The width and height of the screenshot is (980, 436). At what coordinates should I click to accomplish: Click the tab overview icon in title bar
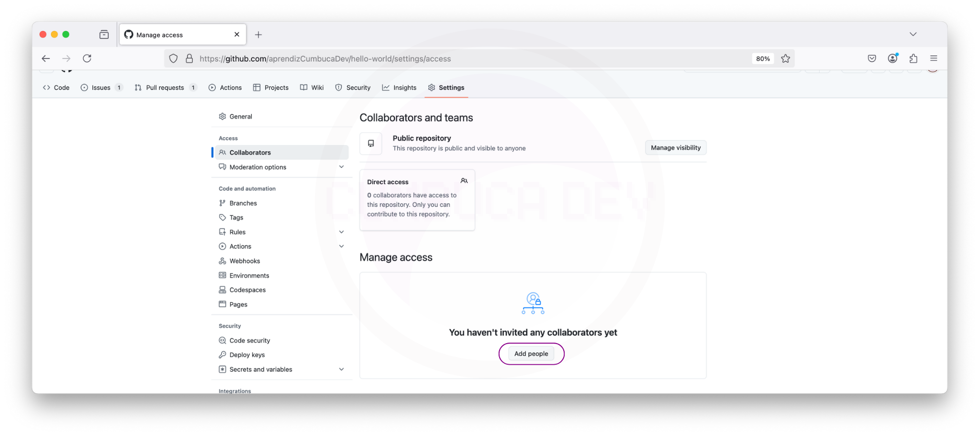pyautogui.click(x=104, y=34)
